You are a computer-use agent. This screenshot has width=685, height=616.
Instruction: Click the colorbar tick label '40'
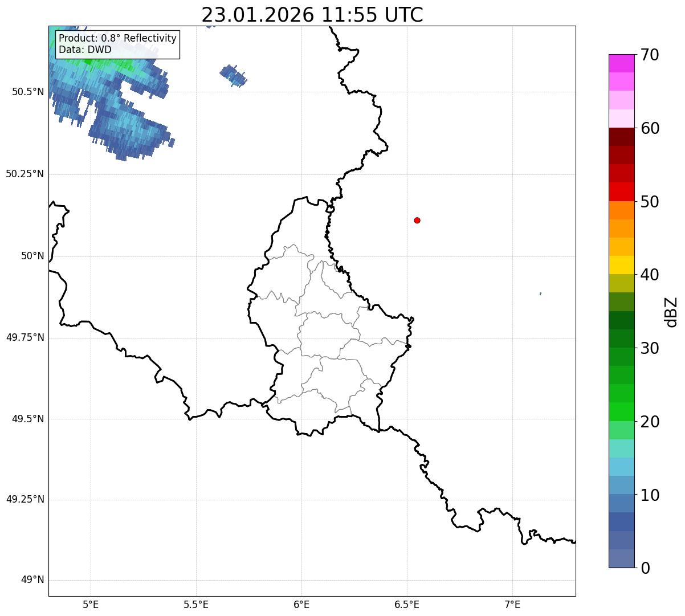(650, 275)
